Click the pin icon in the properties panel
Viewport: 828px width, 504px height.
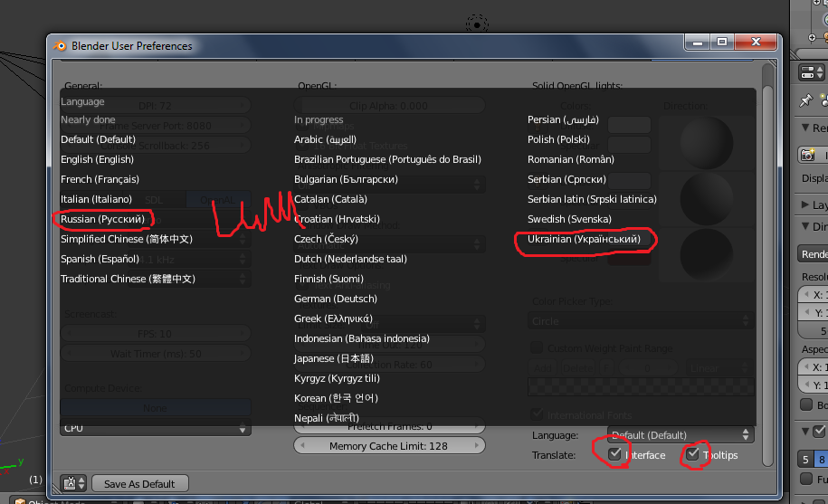click(x=805, y=100)
